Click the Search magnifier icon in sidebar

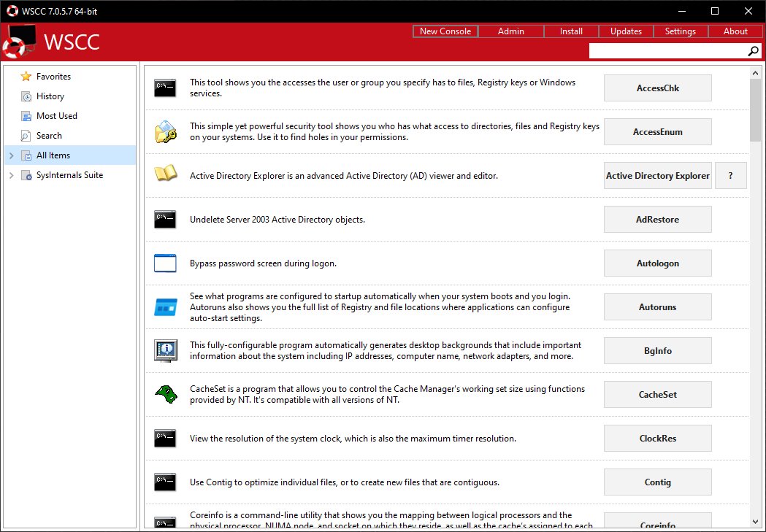coord(26,136)
